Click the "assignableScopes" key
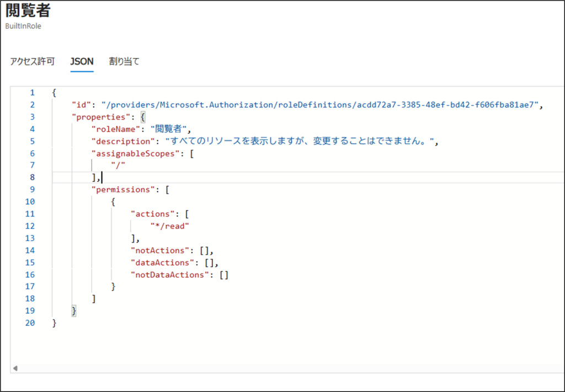The image size is (565, 392). [136, 153]
